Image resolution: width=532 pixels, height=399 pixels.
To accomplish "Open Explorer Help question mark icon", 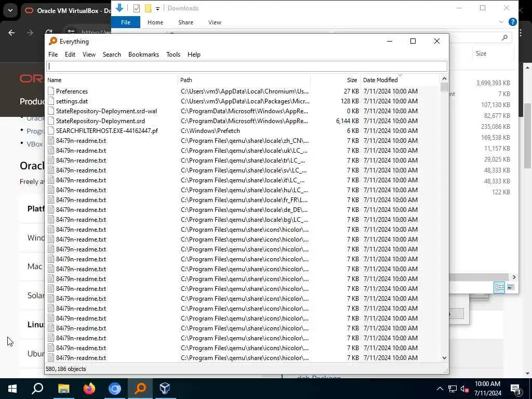I will pyautogui.click(x=513, y=22).
